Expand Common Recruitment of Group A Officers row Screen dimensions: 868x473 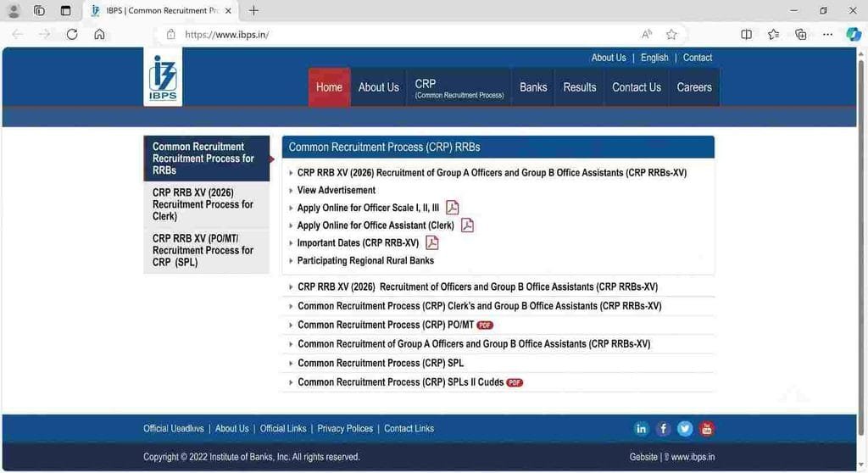pyautogui.click(x=498, y=344)
